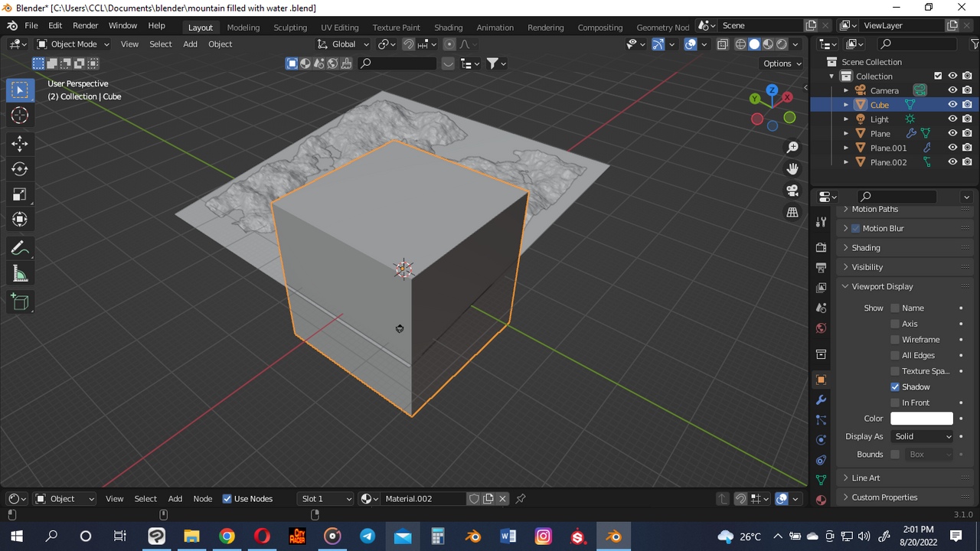Select the Measure tool
Image resolution: width=980 pixels, height=551 pixels.
[20, 273]
